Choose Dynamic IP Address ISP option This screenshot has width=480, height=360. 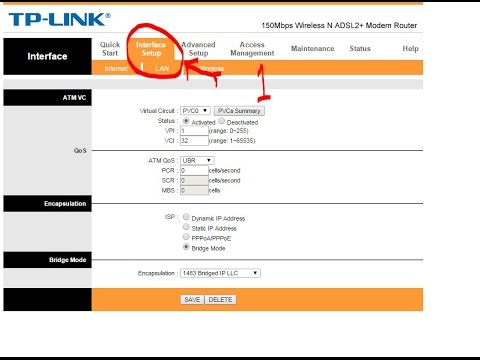pyautogui.click(x=186, y=217)
